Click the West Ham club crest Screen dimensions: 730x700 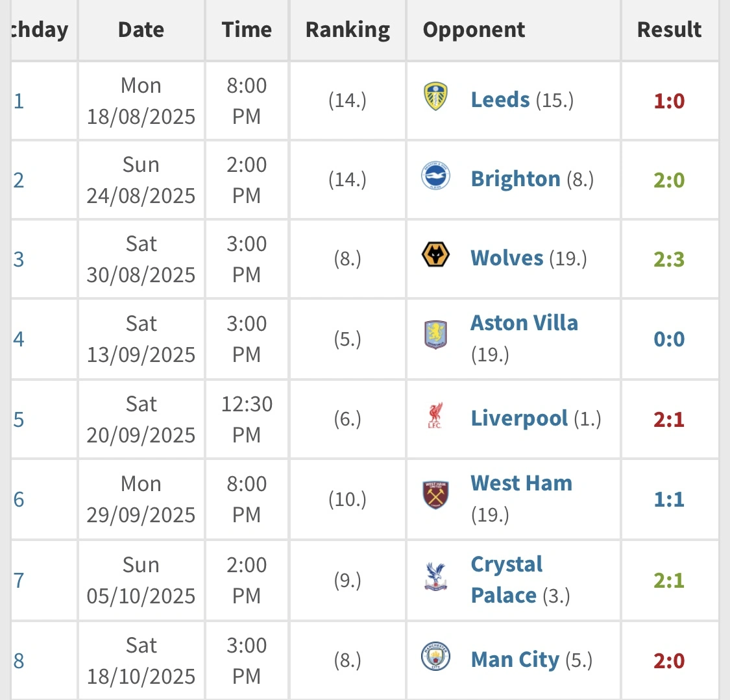pos(435,495)
